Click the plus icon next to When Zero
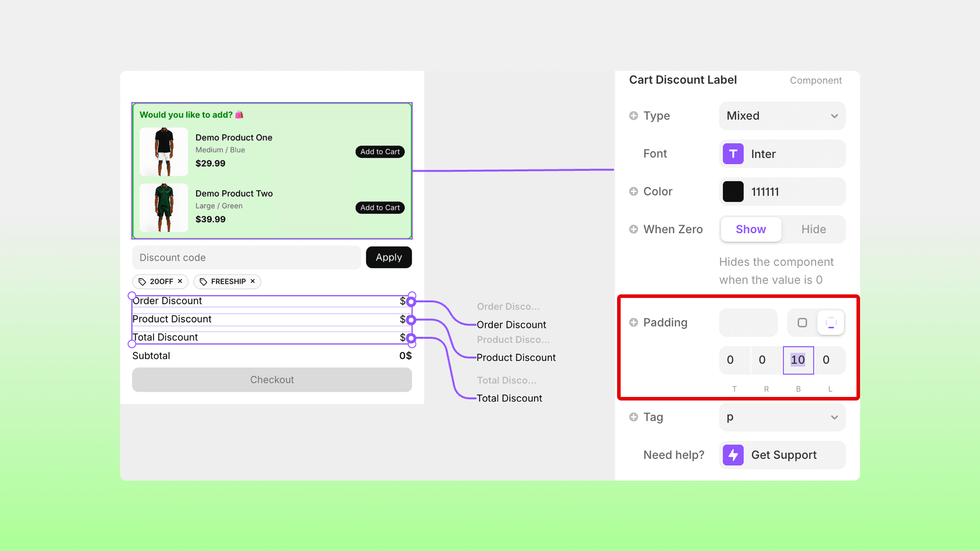 633,229
